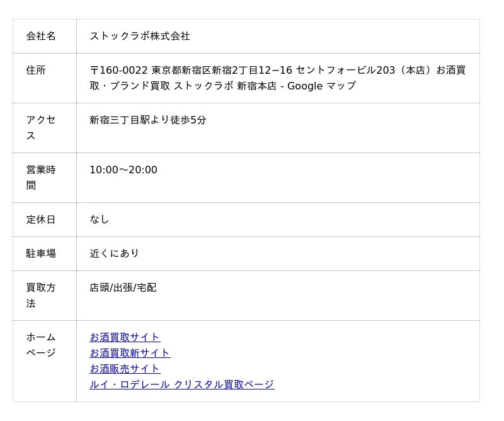Click the 営業時間 row label
504x421 pixels.
(x=41, y=177)
